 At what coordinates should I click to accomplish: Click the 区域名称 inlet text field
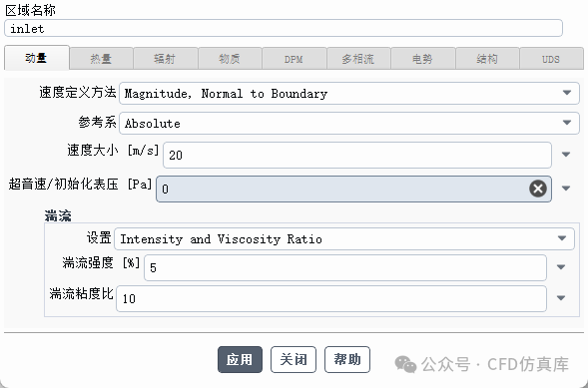click(x=284, y=29)
